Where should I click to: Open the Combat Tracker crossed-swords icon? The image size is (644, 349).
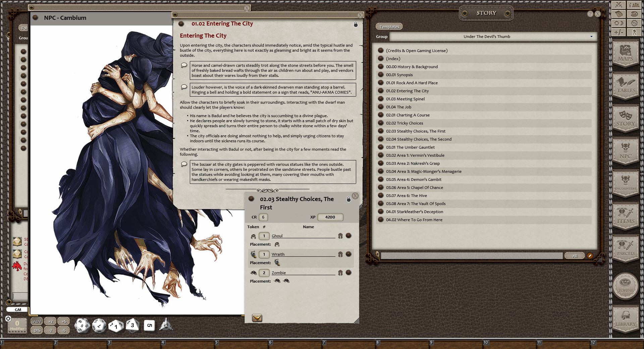point(619,5)
